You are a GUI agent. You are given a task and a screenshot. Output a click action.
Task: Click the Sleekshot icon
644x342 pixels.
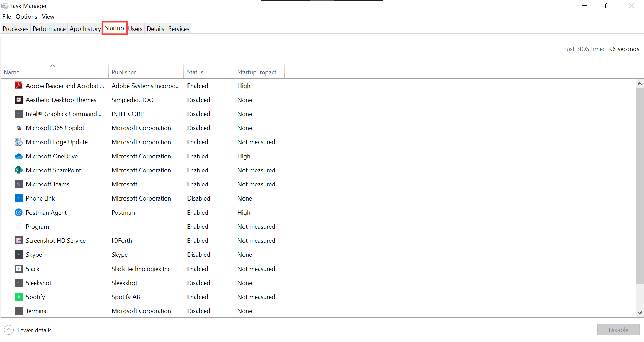click(19, 283)
